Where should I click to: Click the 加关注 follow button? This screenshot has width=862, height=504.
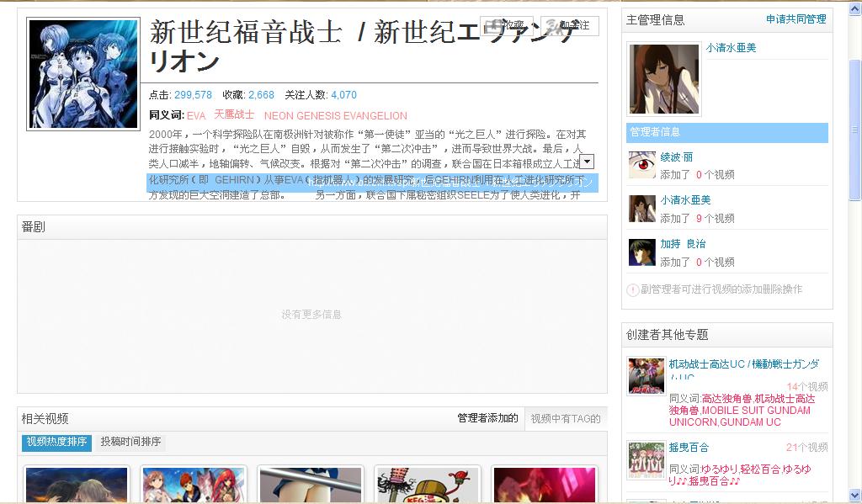(x=570, y=25)
